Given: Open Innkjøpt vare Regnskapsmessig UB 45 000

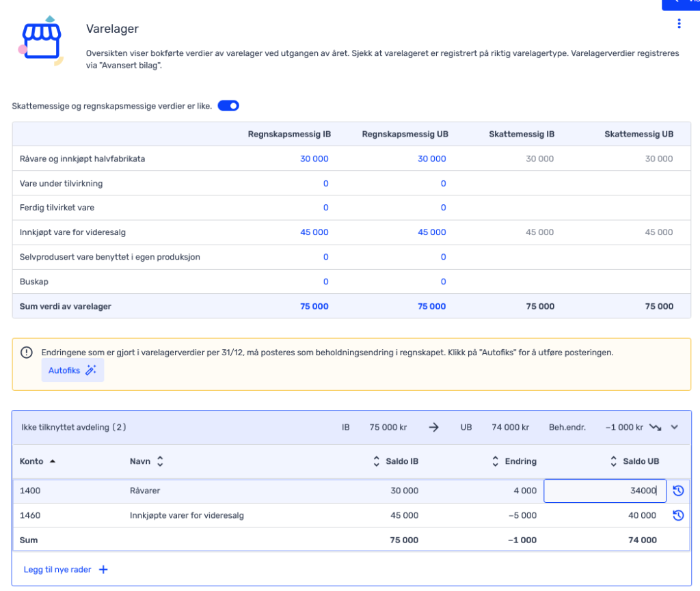Looking at the screenshot, I should point(432,232).
